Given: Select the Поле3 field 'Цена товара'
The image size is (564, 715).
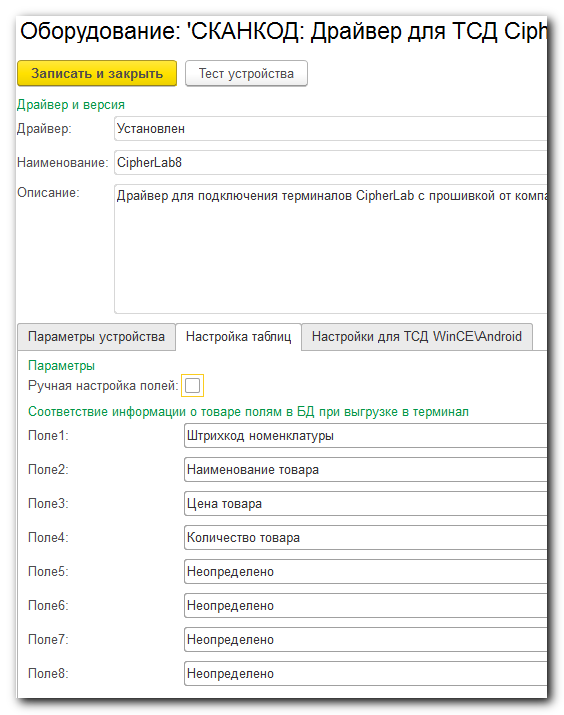Looking at the screenshot, I should (366, 503).
